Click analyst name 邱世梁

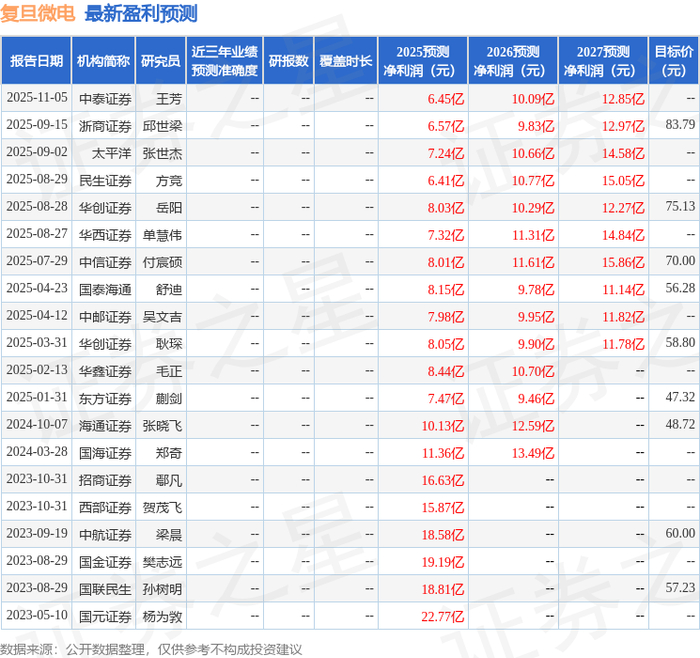click(162, 126)
